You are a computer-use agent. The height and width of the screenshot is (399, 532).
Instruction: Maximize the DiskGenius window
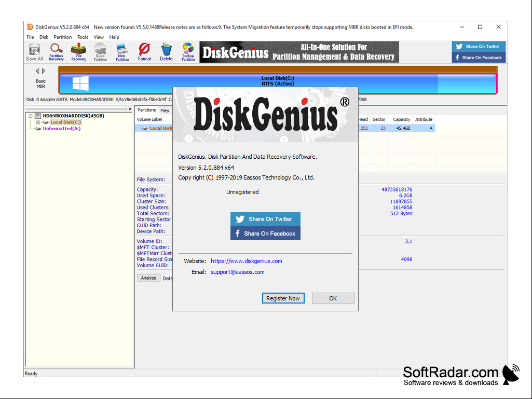[480, 27]
